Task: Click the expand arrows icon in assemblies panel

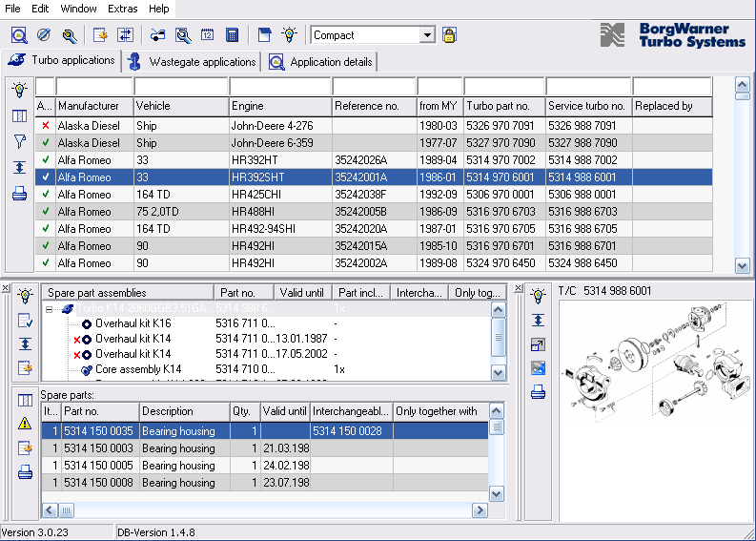Action: click(25, 343)
